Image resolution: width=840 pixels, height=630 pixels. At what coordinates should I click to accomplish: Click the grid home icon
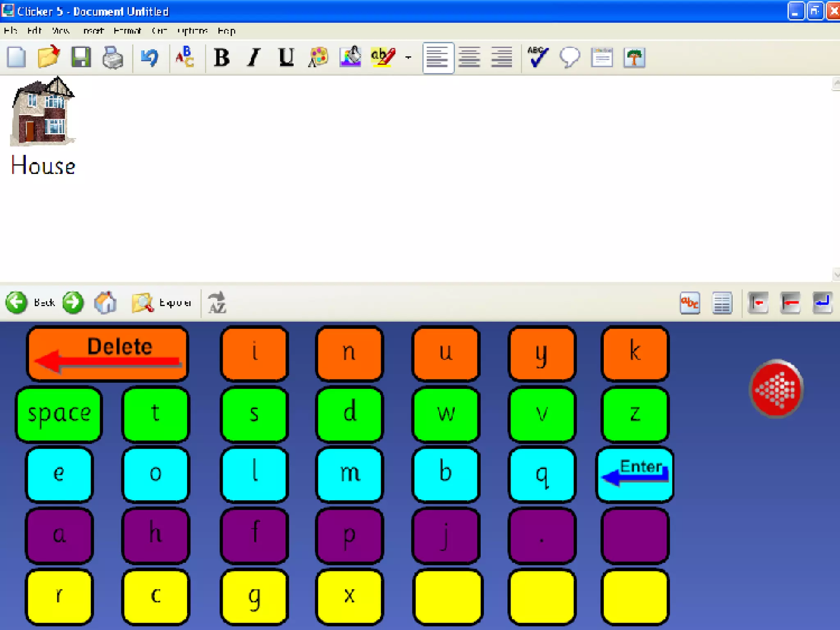[x=105, y=303]
